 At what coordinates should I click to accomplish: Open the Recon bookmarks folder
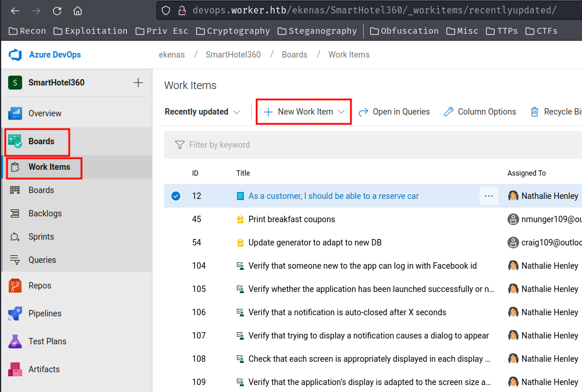coord(27,31)
